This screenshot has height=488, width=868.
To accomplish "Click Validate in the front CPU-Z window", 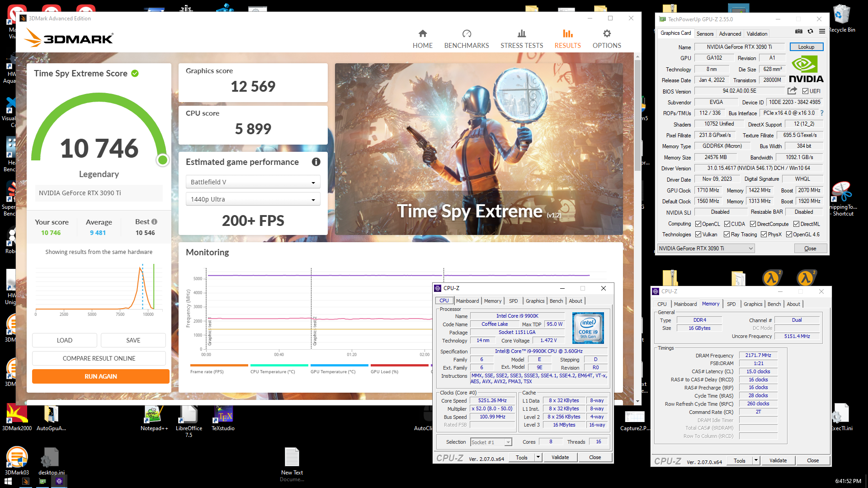I will 560,457.
